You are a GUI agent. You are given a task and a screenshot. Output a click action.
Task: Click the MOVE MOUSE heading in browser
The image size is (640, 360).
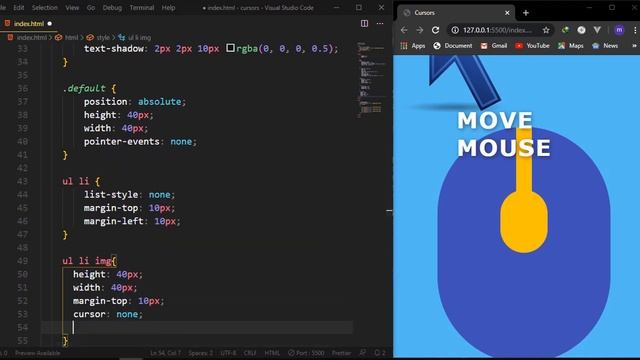pyautogui.click(x=504, y=134)
